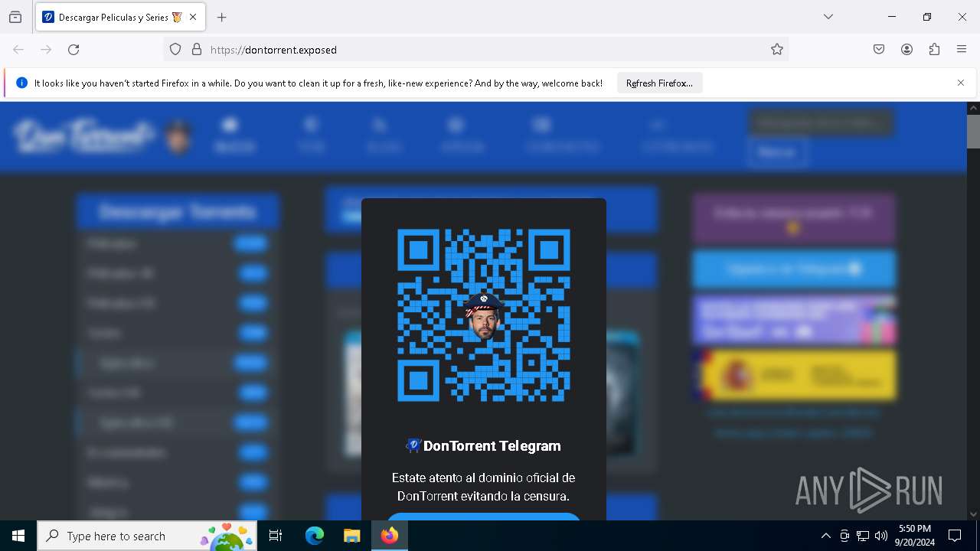980x551 pixels.
Task: Open Firefox recent browsing view icon
Action: [x=15, y=17]
